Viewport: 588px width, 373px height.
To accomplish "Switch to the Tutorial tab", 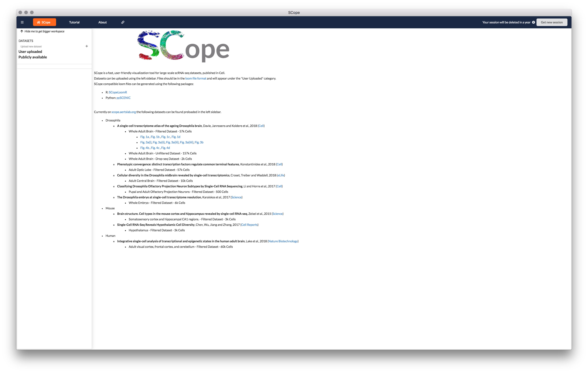I will pyautogui.click(x=74, y=22).
